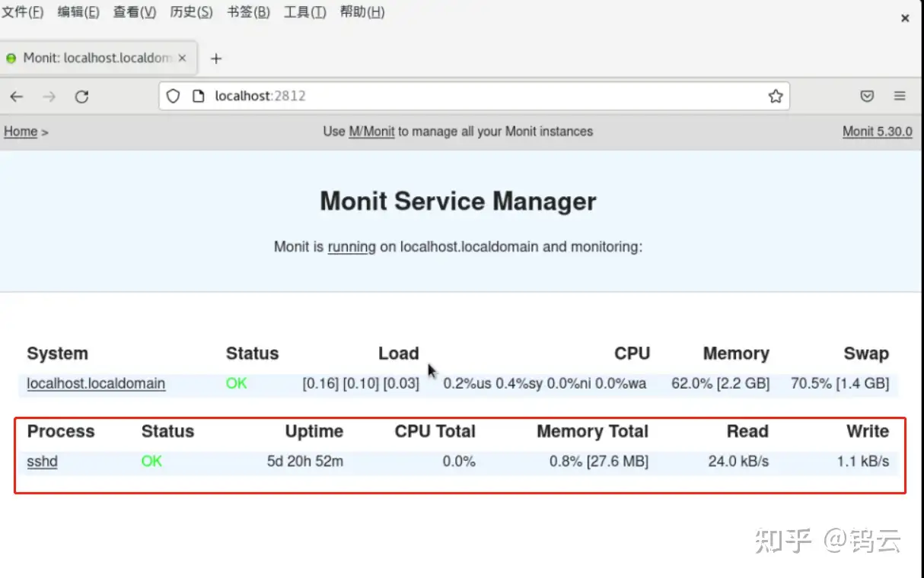Click the load values [0.16] [0.10] [0.03]
The image size is (924, 578).
coord(361,383)
